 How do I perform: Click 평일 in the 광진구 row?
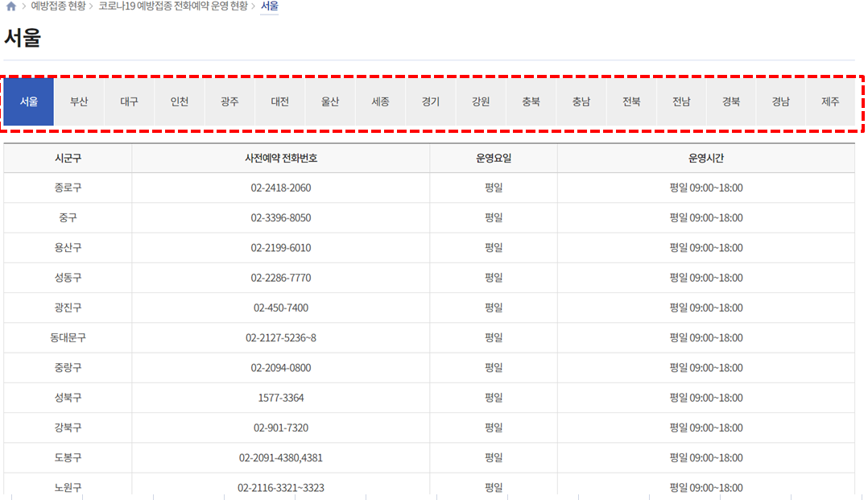pyautogui.click(x=494, y=308)
